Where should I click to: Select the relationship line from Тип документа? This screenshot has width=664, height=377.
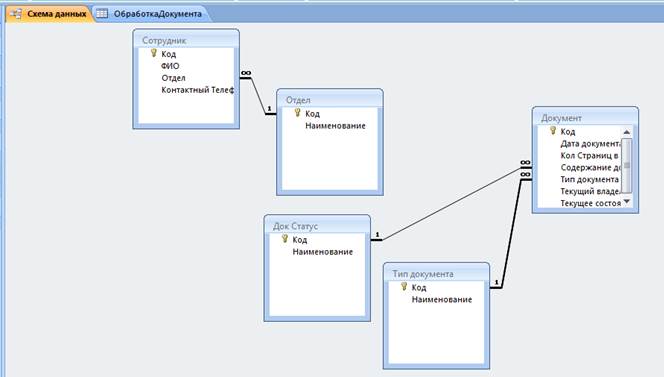[512, 233]
